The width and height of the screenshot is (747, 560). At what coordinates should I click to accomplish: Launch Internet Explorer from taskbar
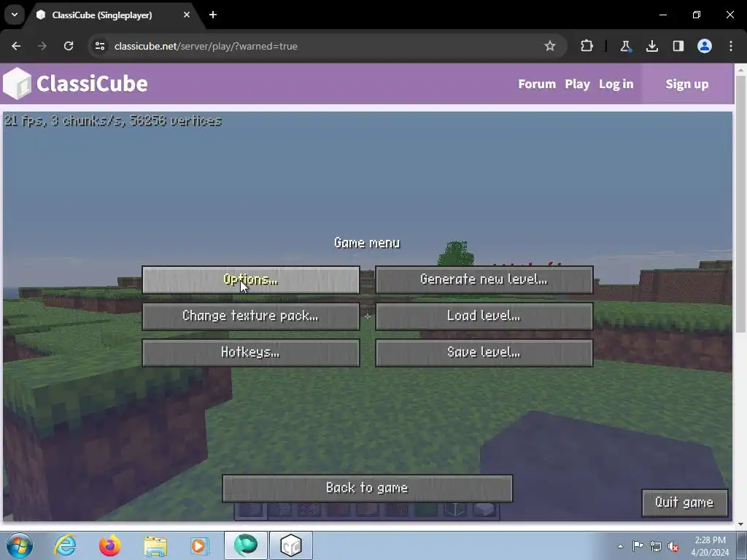[65, 545]
